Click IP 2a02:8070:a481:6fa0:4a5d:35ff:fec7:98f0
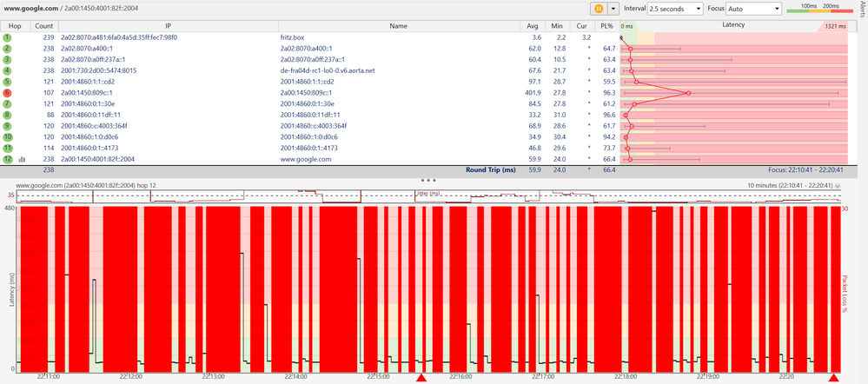 [119, 37]
